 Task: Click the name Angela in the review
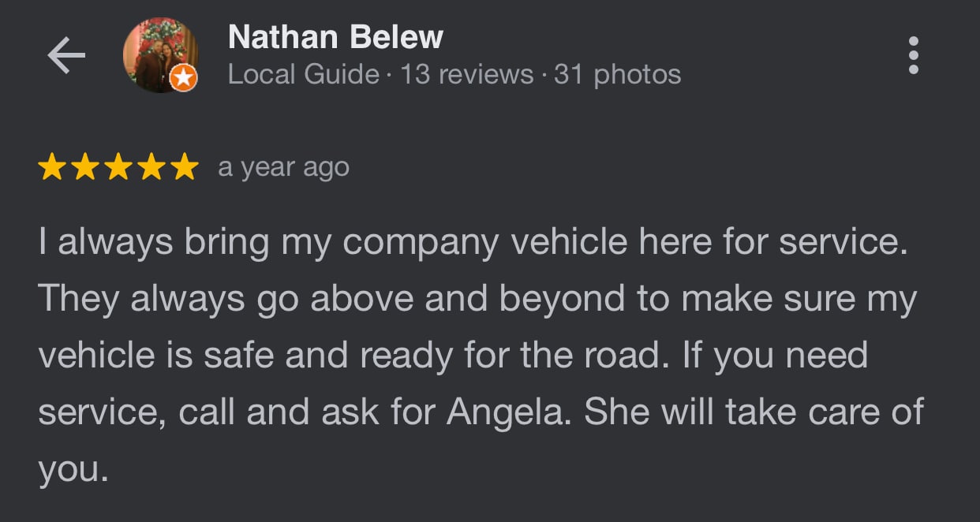507,412
